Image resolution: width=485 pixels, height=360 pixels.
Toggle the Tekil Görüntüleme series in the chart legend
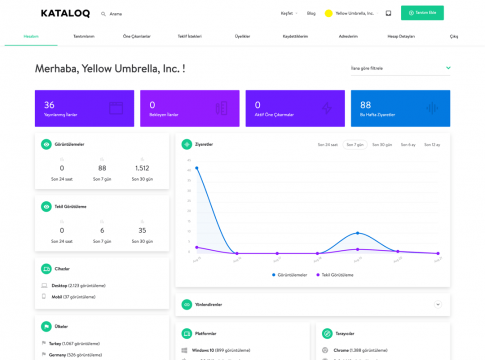(x=335, y=275)
